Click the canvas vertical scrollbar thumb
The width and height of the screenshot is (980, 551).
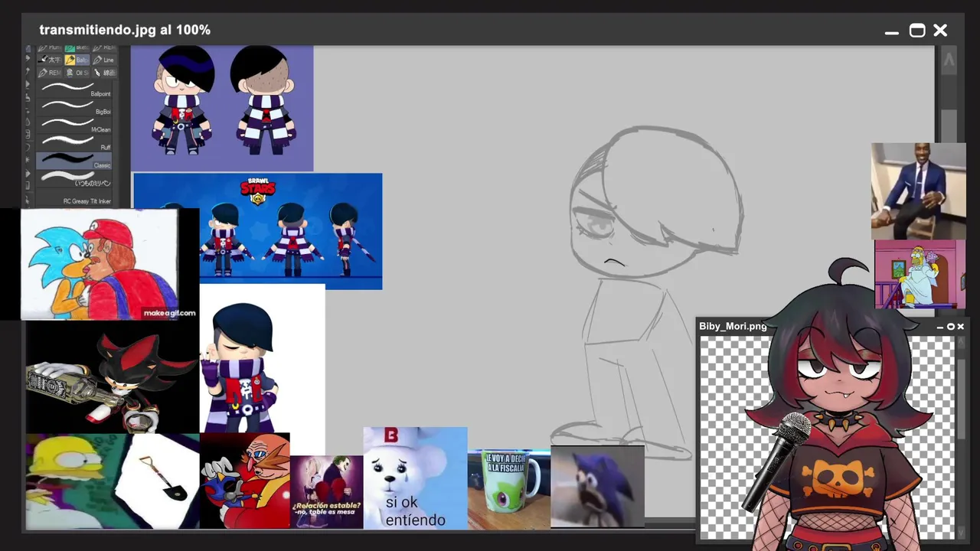pos(949,126)
